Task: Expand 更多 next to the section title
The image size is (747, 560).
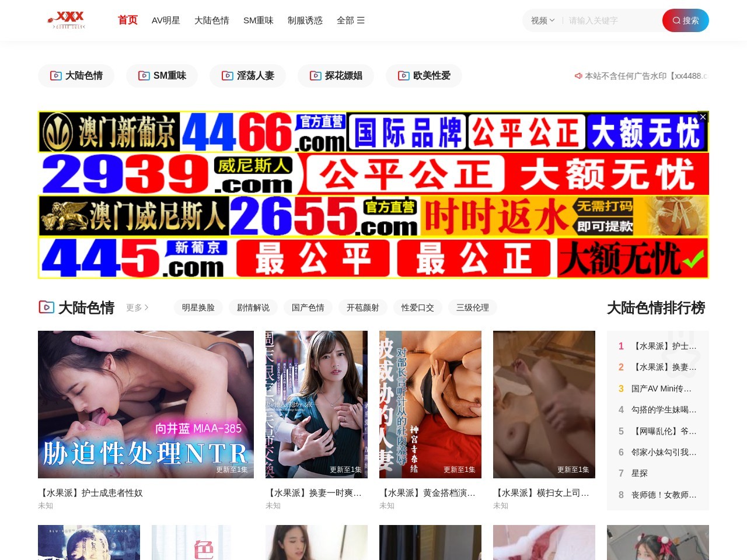Action: coord(137,307)
